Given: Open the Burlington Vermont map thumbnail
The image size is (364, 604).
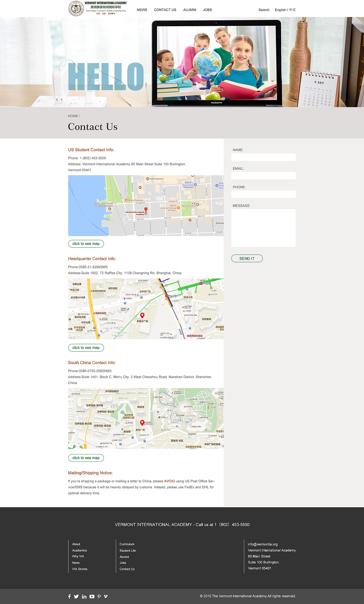Looking at the screenshot, I should click(146, 205).
